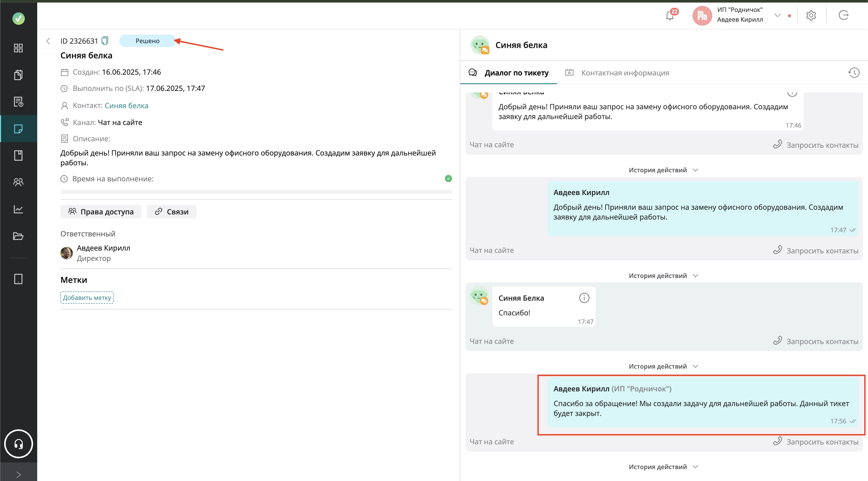Copy the ticket ID with copy icon
Image resolution: width=868 pixels, height=481 pixels.
[105, 41]
